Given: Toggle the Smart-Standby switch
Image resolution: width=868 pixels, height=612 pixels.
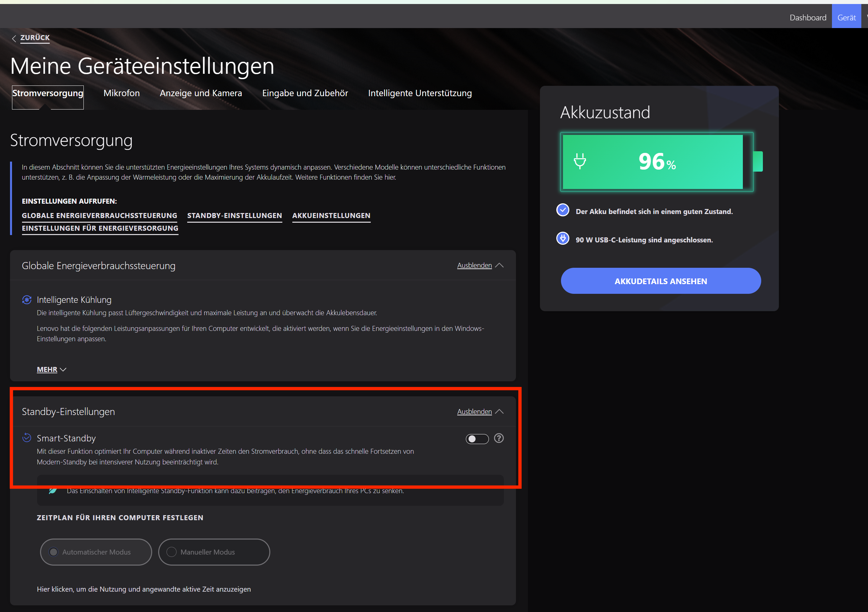Looking at the screenshot, I should click(x=477, y=439).
